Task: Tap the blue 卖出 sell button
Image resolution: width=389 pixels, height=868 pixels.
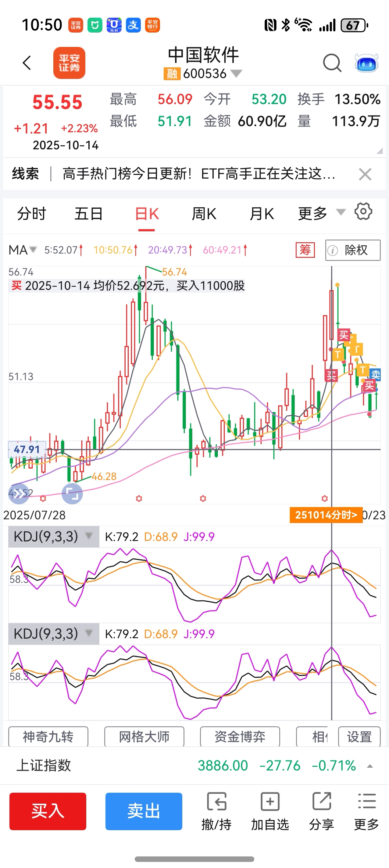Action: [x=144, y=811]
